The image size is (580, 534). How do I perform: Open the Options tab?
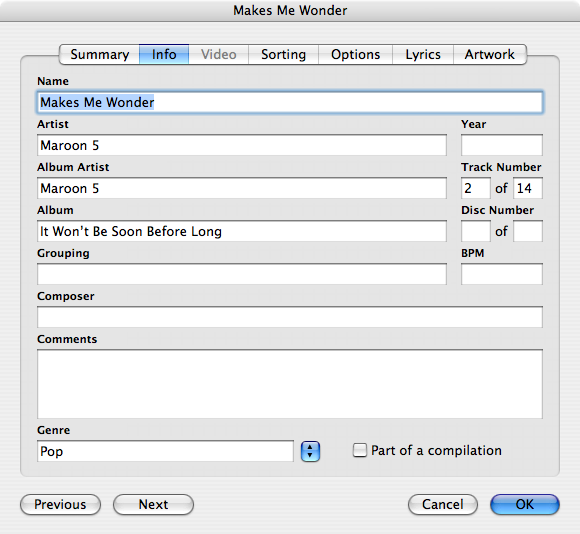coord(355,54)
